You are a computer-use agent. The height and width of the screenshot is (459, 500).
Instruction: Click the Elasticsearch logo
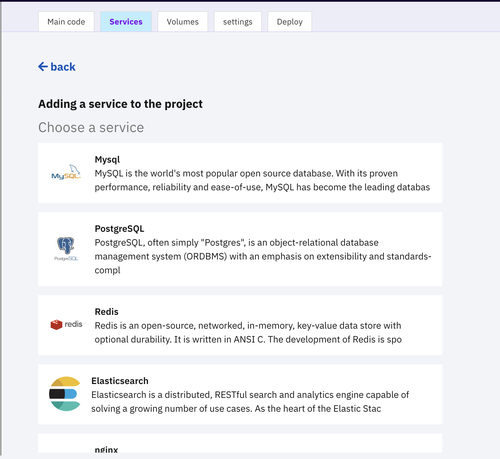point(65,394)
